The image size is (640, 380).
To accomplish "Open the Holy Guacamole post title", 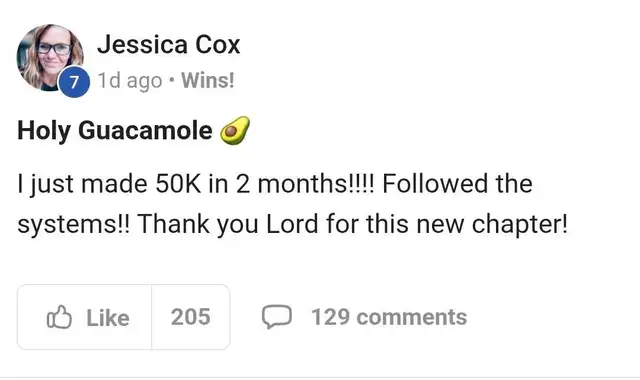I will [x=115, y=131].
